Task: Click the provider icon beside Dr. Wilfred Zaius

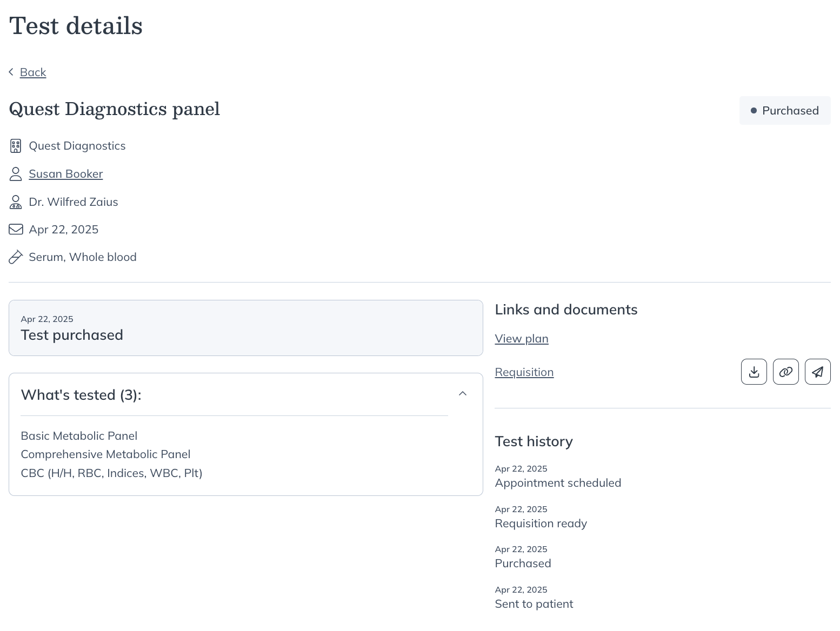Action: click(x=15, y=202)
